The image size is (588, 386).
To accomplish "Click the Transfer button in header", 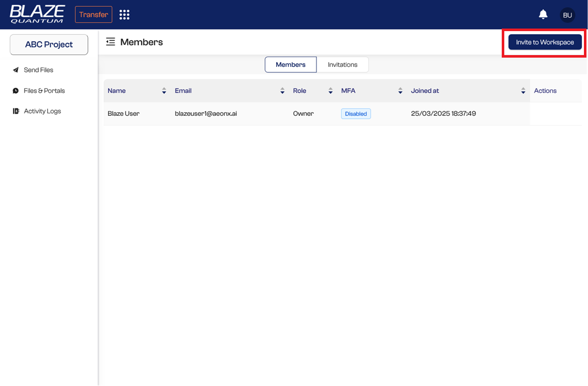I will [93, 15].
